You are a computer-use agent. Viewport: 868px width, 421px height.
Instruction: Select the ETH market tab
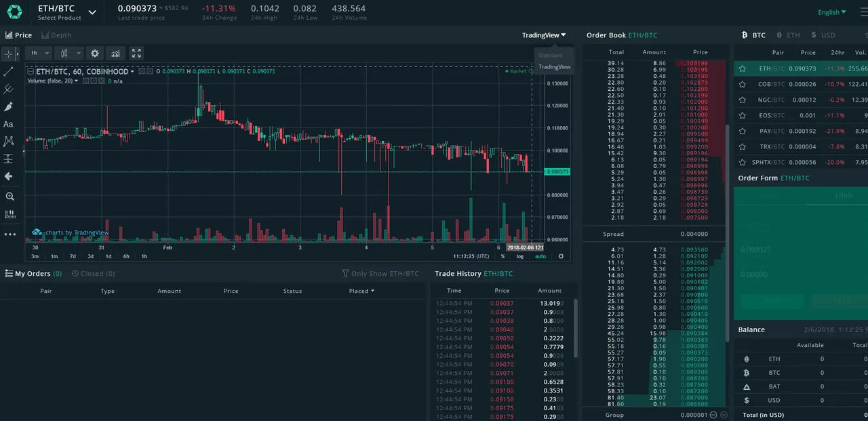789,35
